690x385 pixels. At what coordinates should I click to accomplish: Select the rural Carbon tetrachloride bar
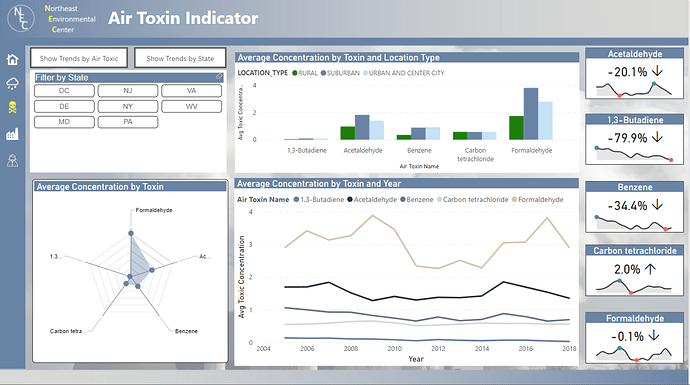click(x=460, y=136)
